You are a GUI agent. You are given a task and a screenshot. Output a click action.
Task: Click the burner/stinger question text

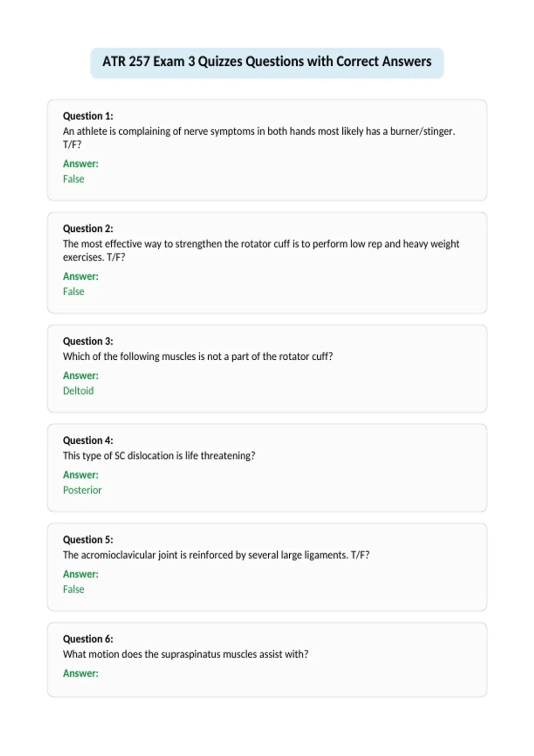point(259,138)
